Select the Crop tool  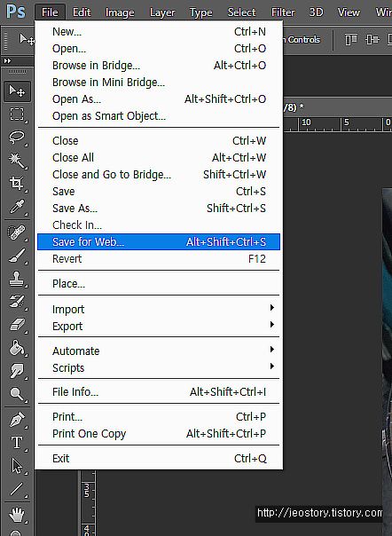(x=17, y=184)
